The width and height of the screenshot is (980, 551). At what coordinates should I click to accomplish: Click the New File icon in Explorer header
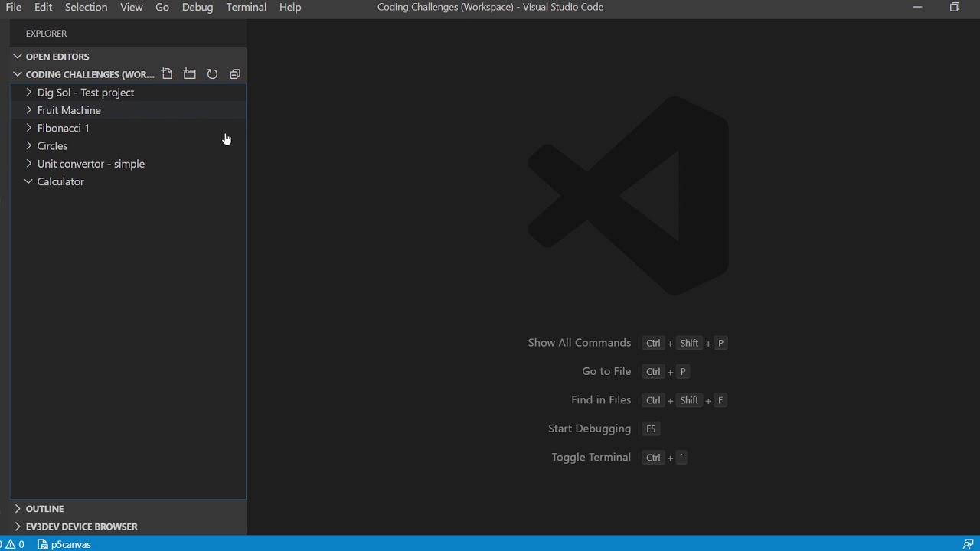(x=167, y=74)
